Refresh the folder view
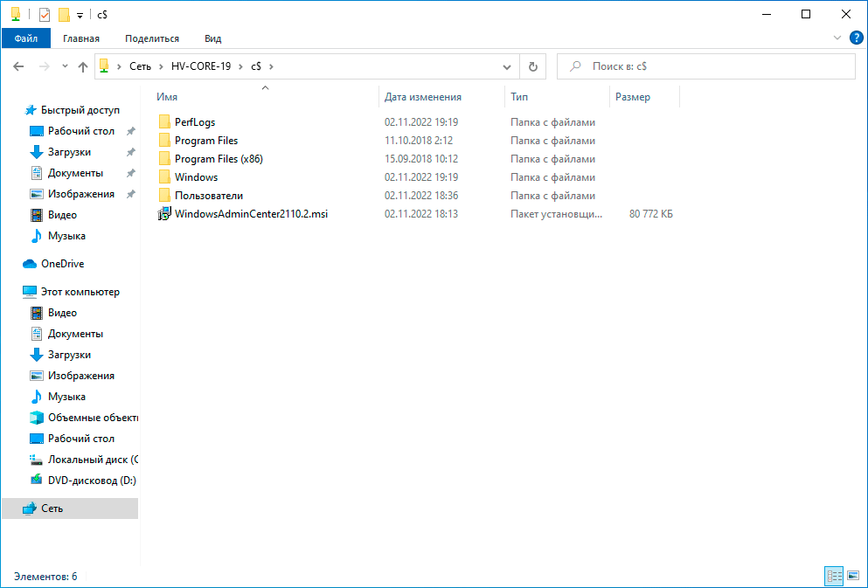Viewport: 868px width, 588px height. (533, 67)
